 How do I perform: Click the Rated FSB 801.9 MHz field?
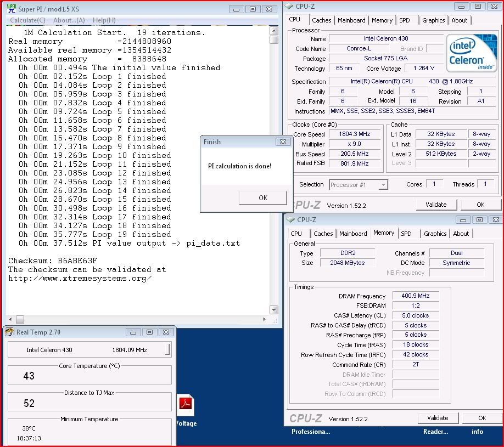pos(354,163)
